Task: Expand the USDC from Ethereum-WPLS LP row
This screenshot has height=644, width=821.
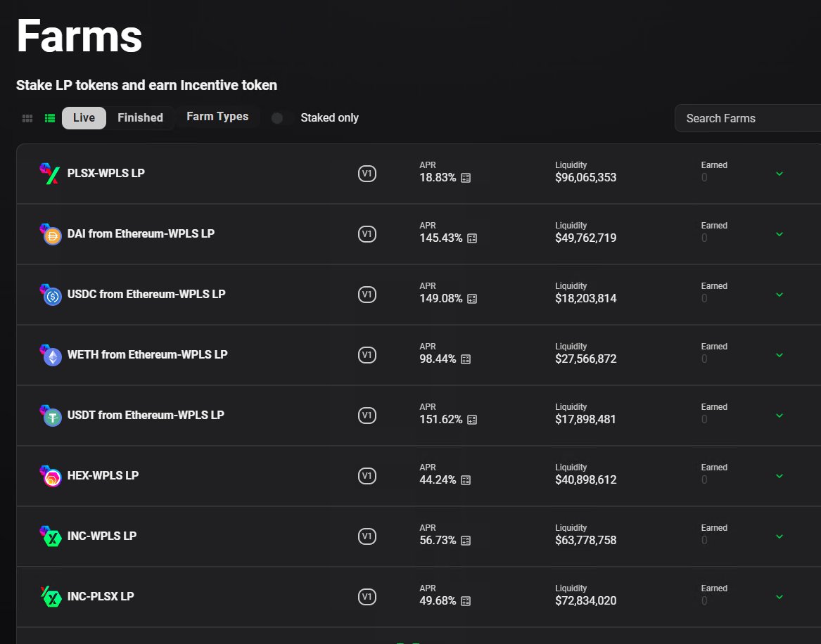Action: tap(779, 295)
